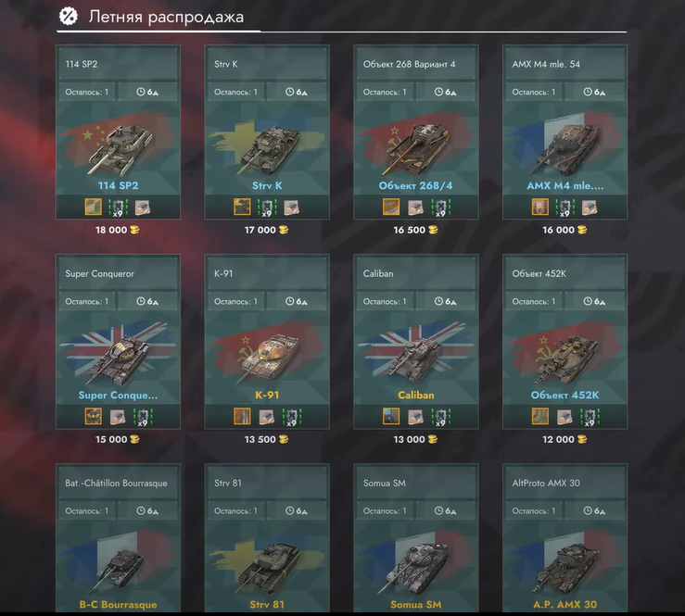Click the 18 000 gold price

(x=117, y=230)
